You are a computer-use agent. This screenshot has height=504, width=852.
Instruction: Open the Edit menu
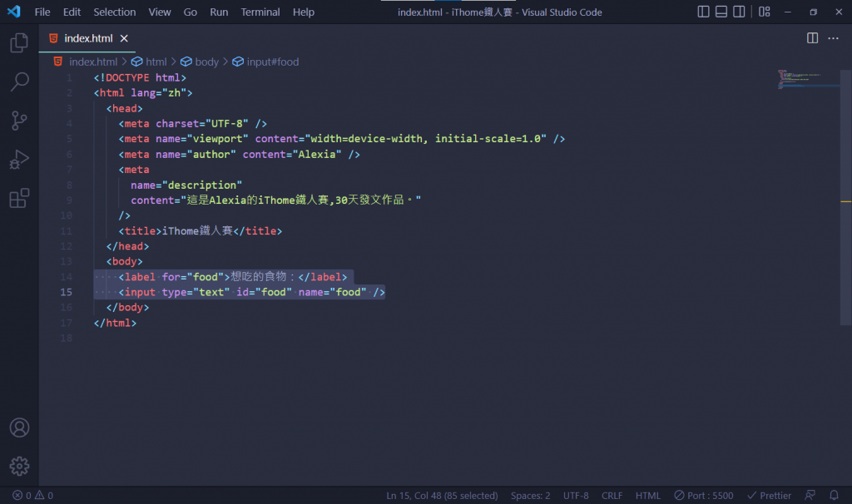[x=72, y=12]
